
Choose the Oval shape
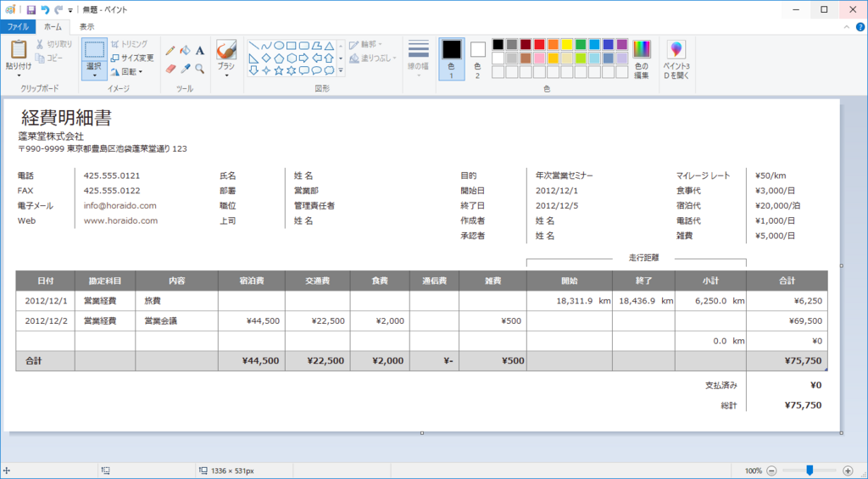tap(279, 46)
